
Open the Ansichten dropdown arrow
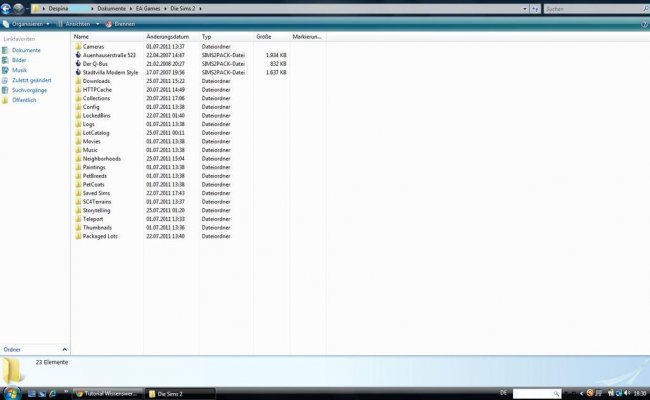(97, 24)
